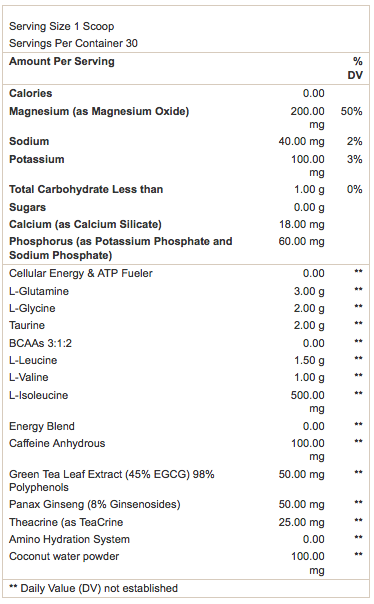Select the Sugars 0.00 g value
The width and height of the screenshot is (374, 604).
(309, 208)
